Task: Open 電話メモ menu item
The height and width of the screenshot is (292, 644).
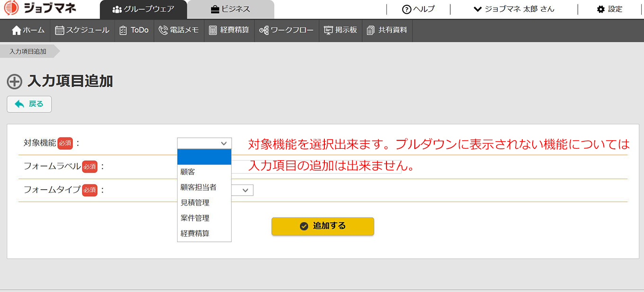Action: point(179,30)
